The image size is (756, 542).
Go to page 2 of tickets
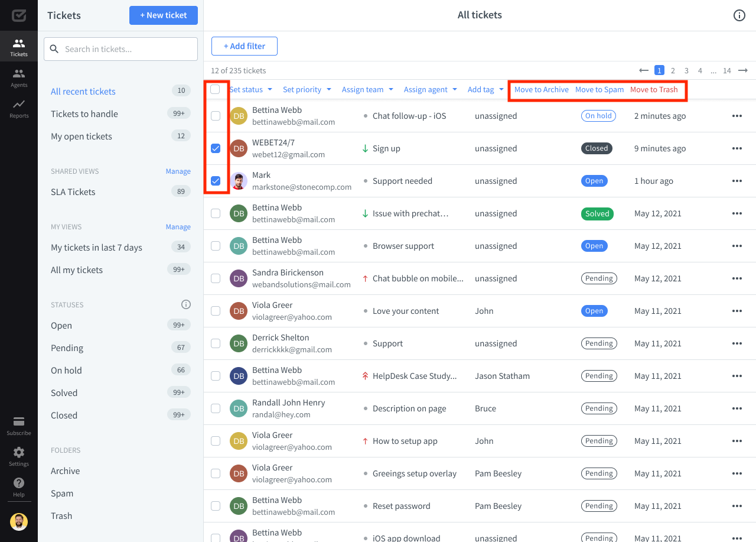click(x=673, y=70)
